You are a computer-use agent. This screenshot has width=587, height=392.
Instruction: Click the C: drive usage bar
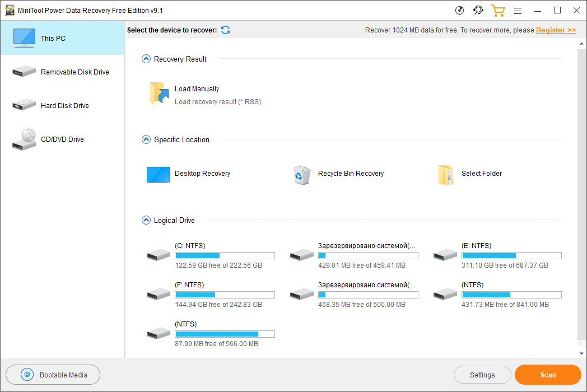225,256
